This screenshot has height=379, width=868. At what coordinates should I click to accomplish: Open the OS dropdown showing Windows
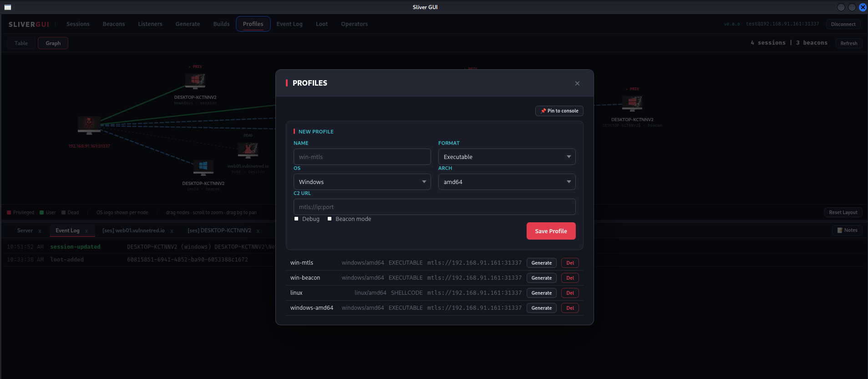(362, 182)
